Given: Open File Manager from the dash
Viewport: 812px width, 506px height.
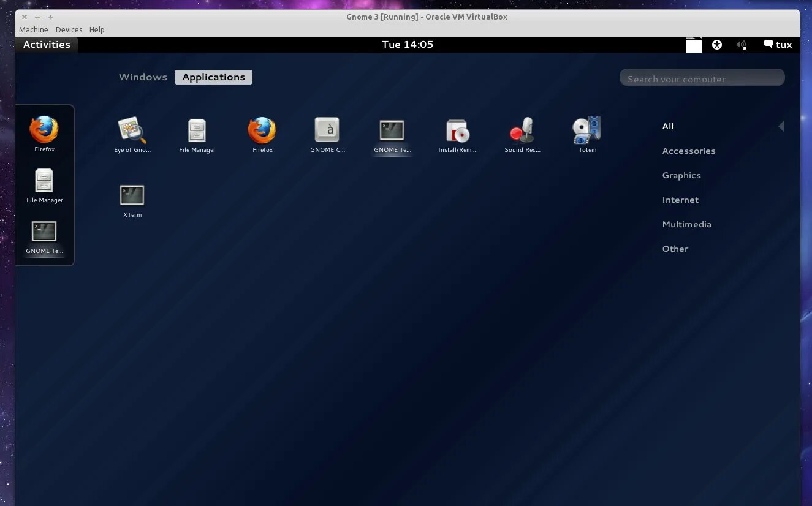Looking at the screenshot, I should click(x=44, y=181).
